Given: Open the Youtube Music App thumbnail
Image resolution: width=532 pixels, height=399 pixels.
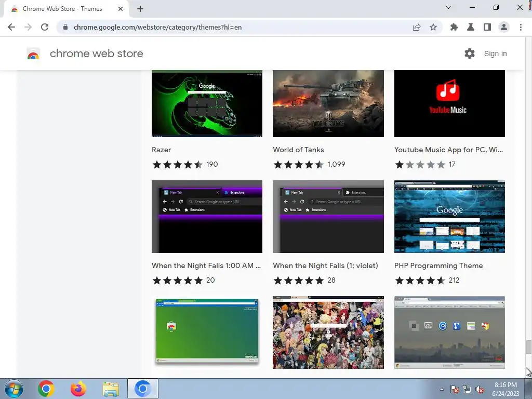Looking at the screenshot, I should (x=449, y=103).
